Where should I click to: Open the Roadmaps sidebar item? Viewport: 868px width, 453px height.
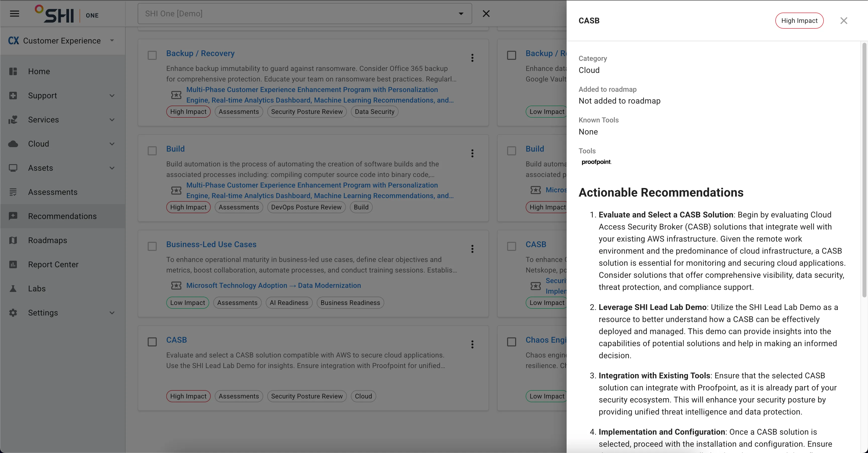(63, 241)
